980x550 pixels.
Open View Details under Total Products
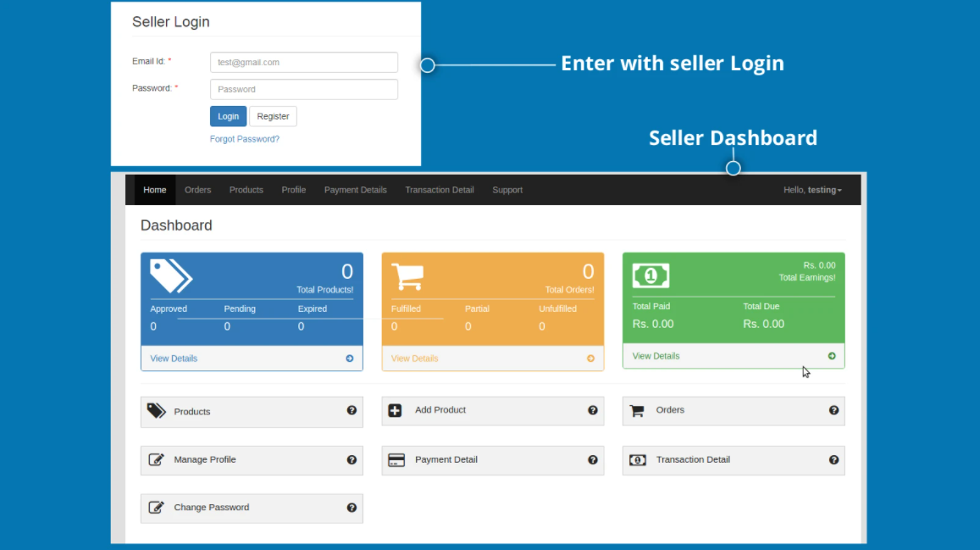point(174,358)
